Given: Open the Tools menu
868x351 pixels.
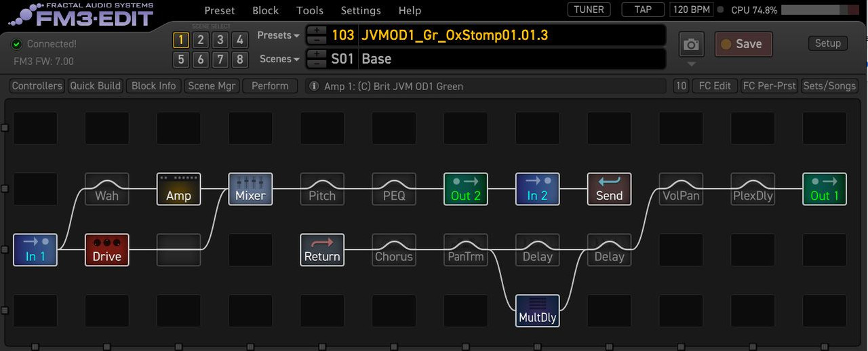Looking at the screenshot, I should pyautogui.click(x=310, y=10).
